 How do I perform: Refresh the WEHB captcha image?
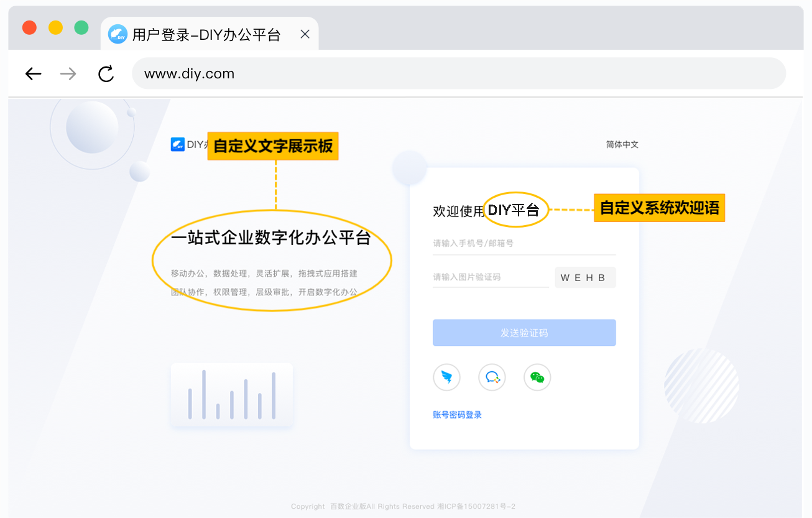pos(584,278)
